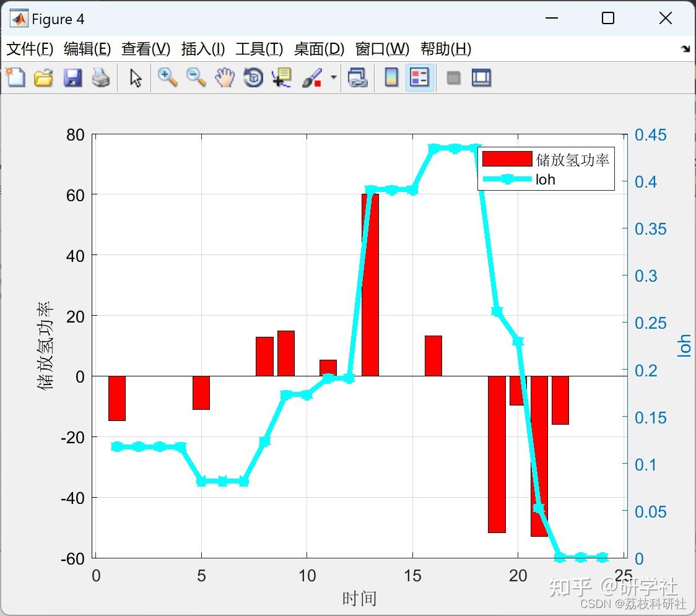Select the Brush/Select Data tool
This screenshot has height=616, width=696.
tap(312, 77)
